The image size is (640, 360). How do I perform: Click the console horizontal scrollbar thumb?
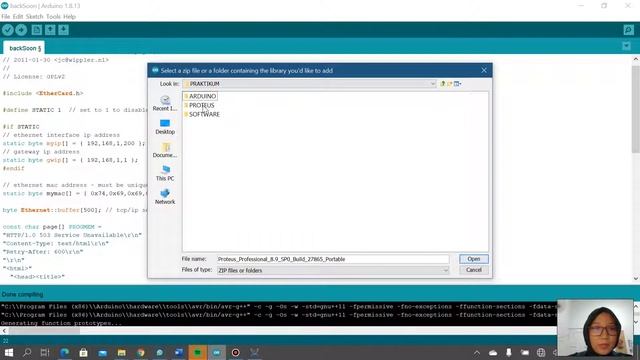click(x=44, y=331)
